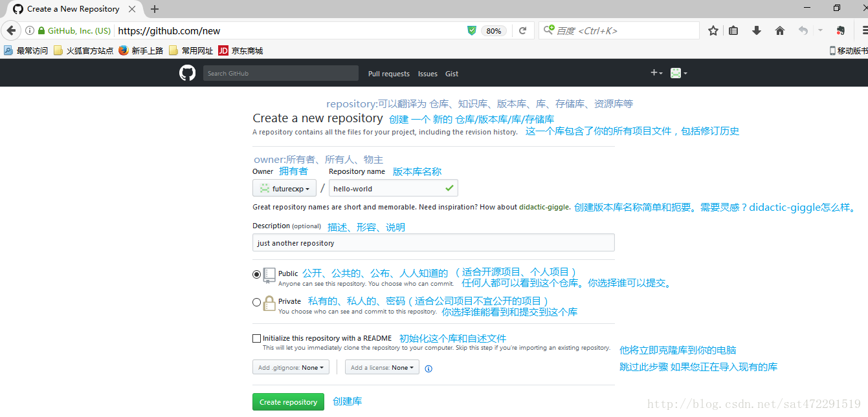This screenshot has height=417, width=868.
Task: Restore down the browser window
Action: [x=837, y=8]
